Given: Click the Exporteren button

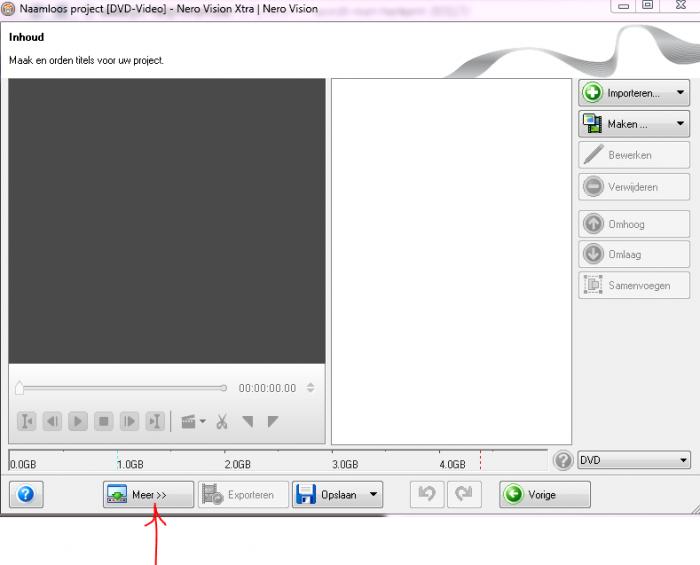Looking at the screenshot, I should click(243, 494).
